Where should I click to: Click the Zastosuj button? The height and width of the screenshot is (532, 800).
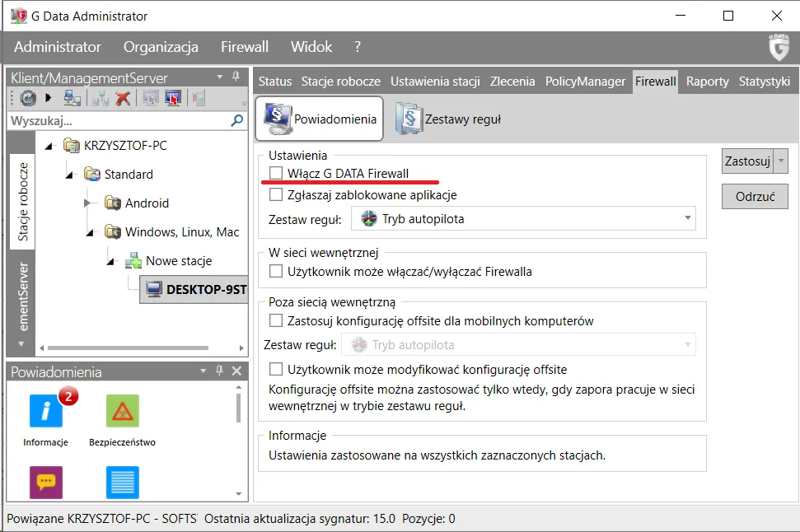tap(747, 161)
